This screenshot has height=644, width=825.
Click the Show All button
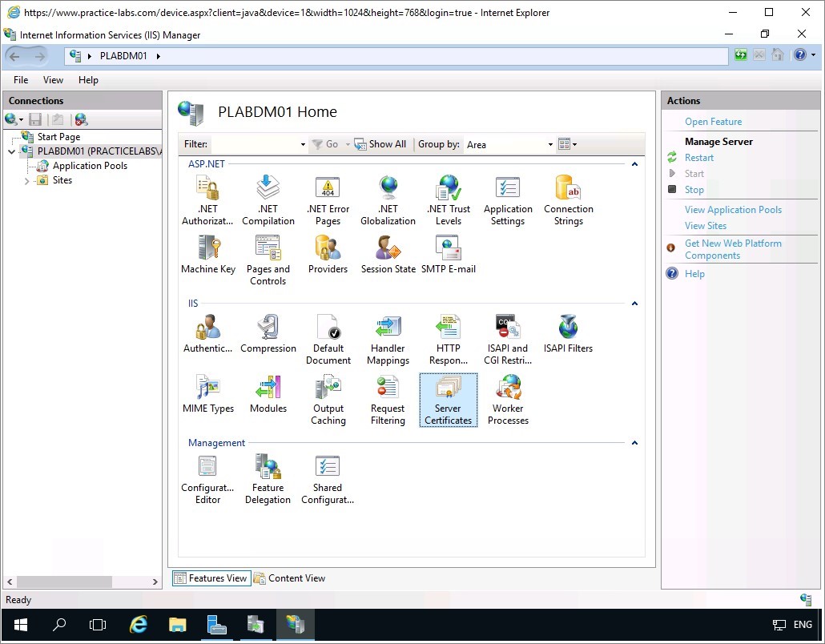pyautogui.click(x=380, y=144)
